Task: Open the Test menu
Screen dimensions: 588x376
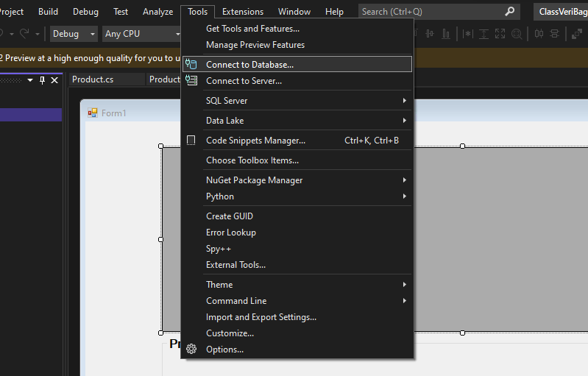Action: coord(121,12)
